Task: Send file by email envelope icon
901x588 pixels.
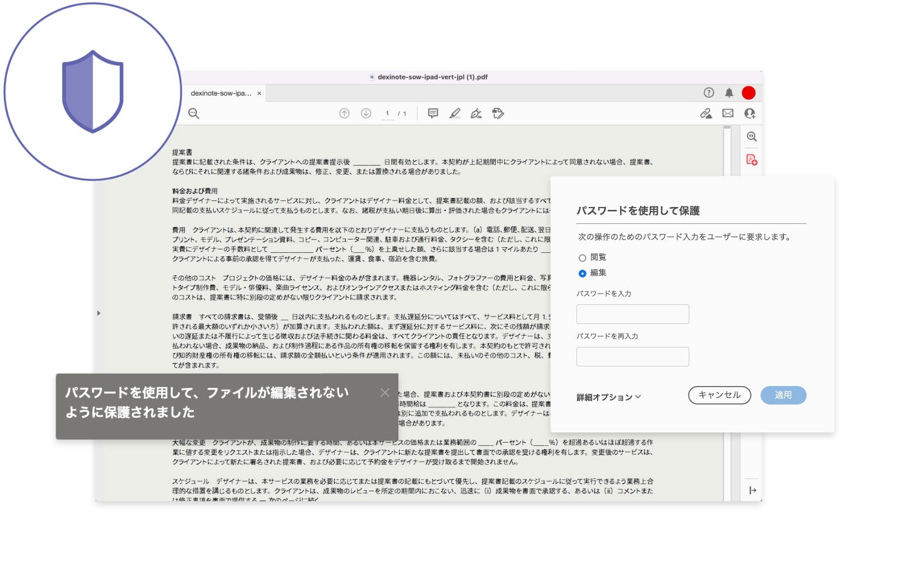Action: click(x=728, y=114)
